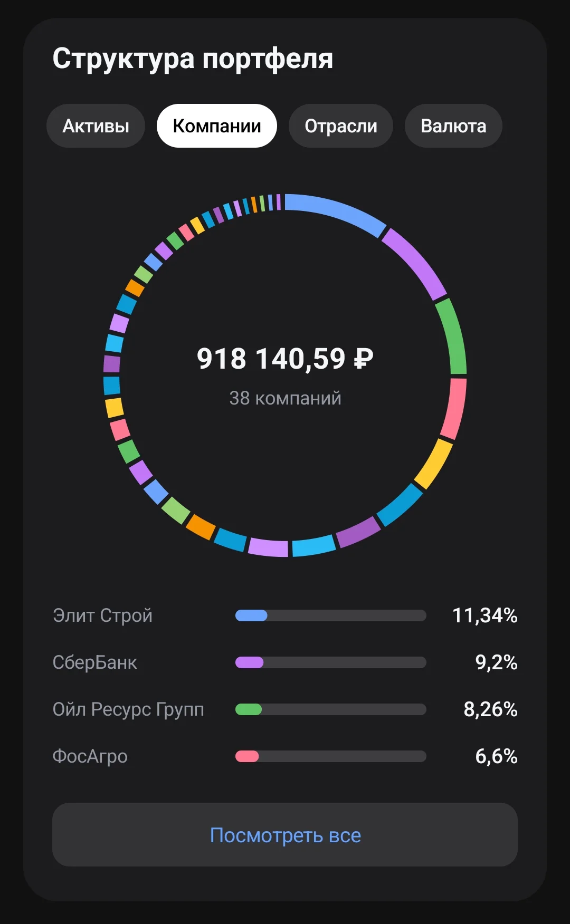Click the large green donut segment
This screenshot has height=924, width=570.
pyautogui.click(x=453, y=336)
